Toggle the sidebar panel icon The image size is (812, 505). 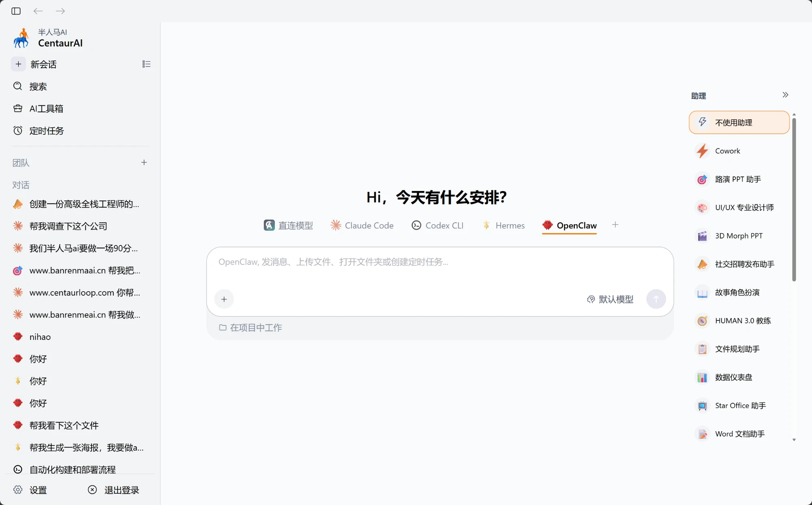(x=16, y=11)
